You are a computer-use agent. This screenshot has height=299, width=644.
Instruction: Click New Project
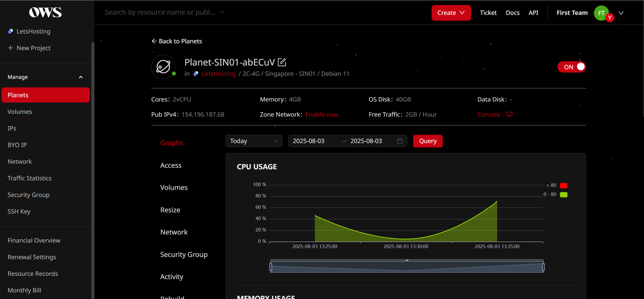tap(33, 48)
